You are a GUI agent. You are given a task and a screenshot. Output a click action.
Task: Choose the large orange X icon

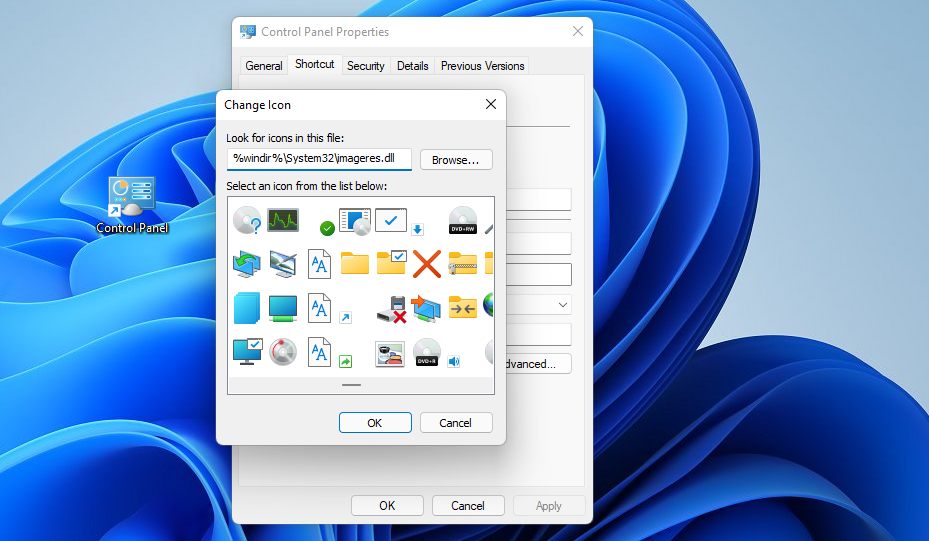point(427,264)
